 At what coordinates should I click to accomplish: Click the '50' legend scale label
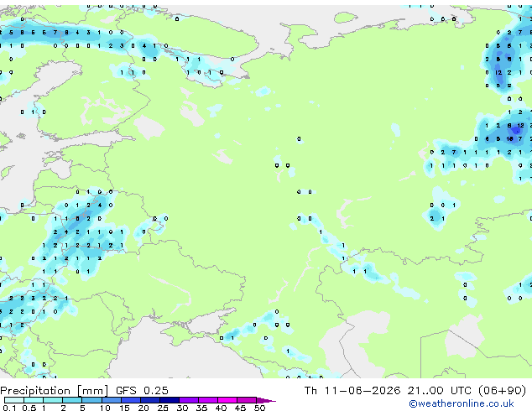tap(259, 408)
